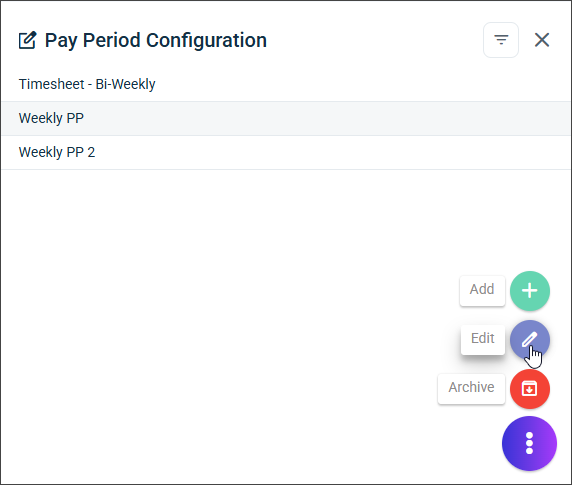The width and height of the screenshot is (572, 485).
Task: Click the edit-note icon beside the title
Action: (28, 40)
